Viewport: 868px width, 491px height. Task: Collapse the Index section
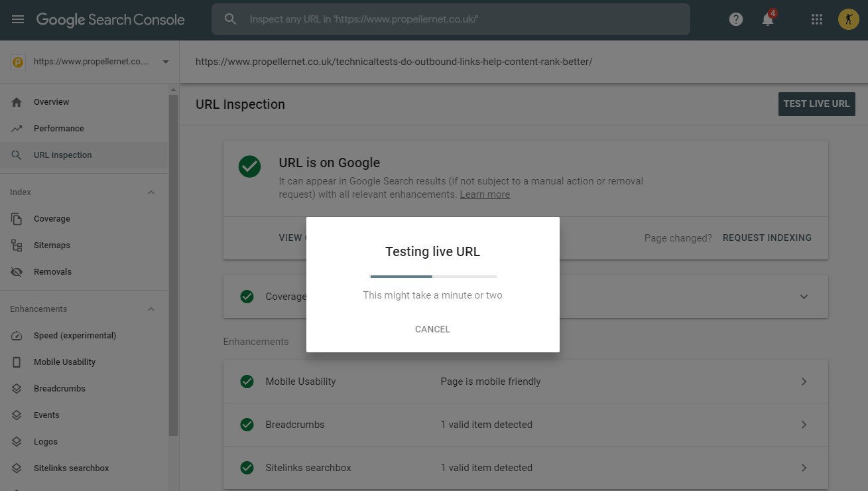pyautogui.click(x=151, y=192)
